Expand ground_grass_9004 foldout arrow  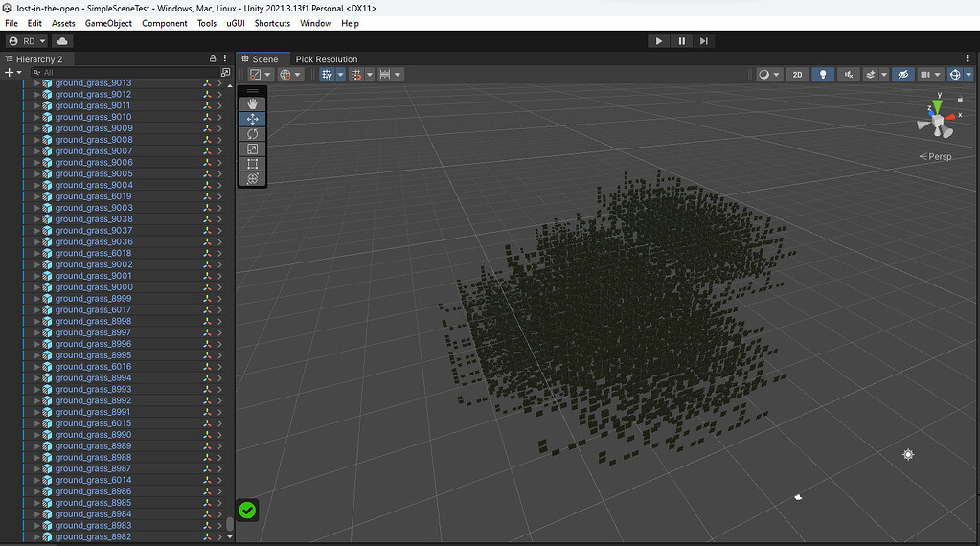36,185
